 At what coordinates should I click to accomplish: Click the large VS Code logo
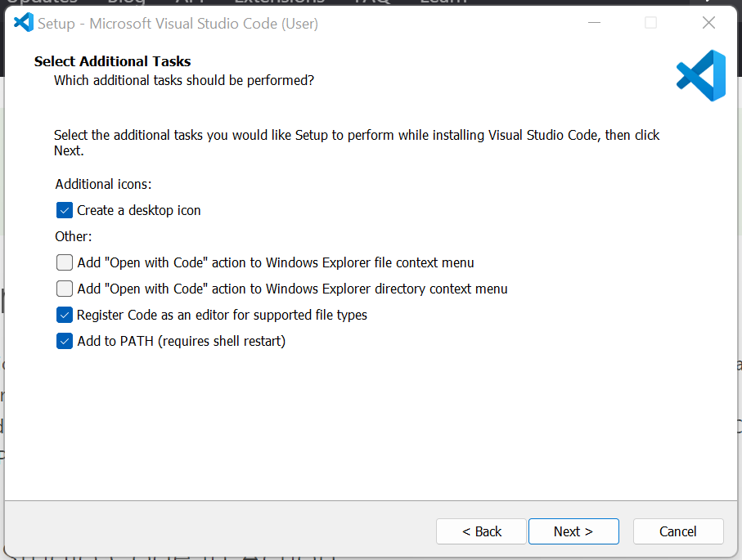701,76
